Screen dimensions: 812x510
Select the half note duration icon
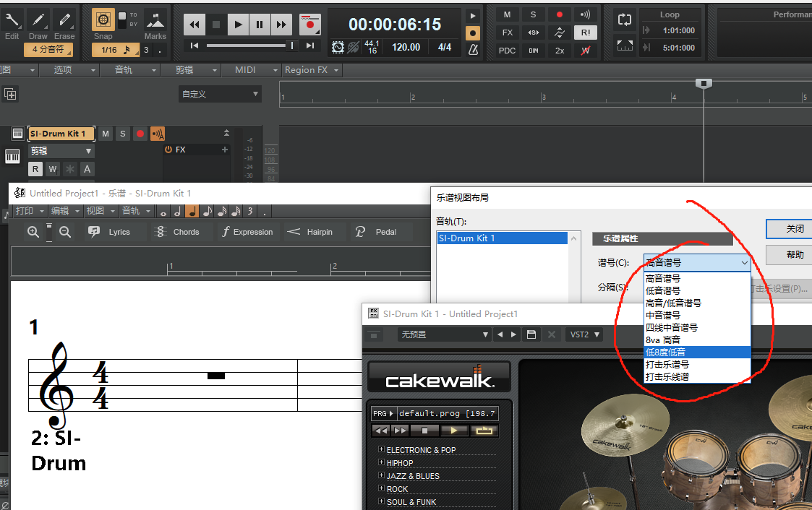click(178, 211)
